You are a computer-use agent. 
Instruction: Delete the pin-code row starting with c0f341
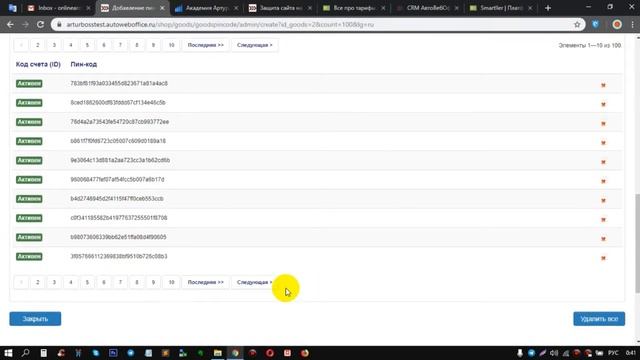603,219
